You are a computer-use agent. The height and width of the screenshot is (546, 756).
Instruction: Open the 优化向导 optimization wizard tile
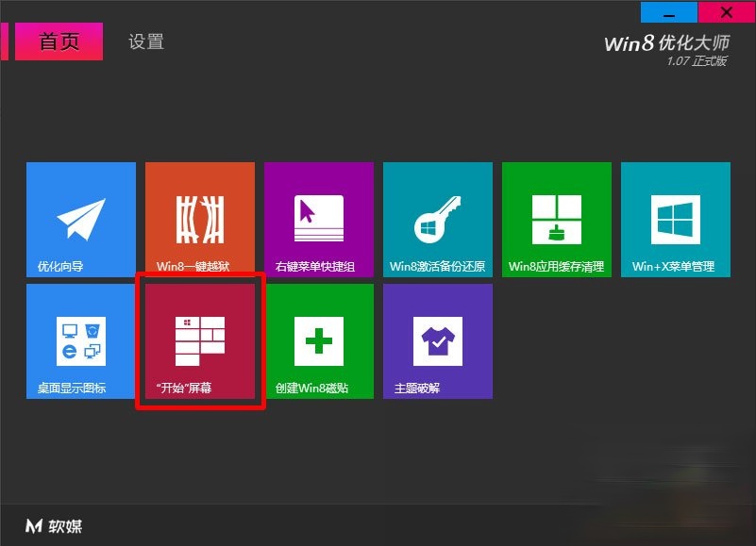coord(80,219)
